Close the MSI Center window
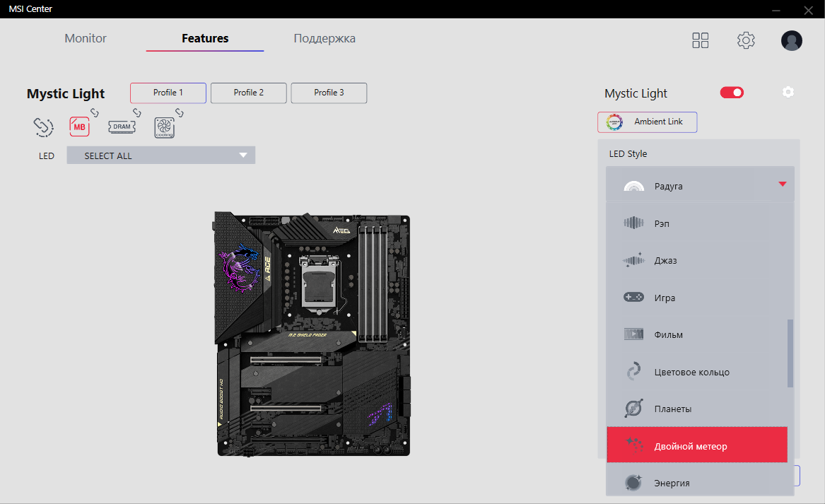The height and width of the screenshot is (504, 825). click(808, 10)
